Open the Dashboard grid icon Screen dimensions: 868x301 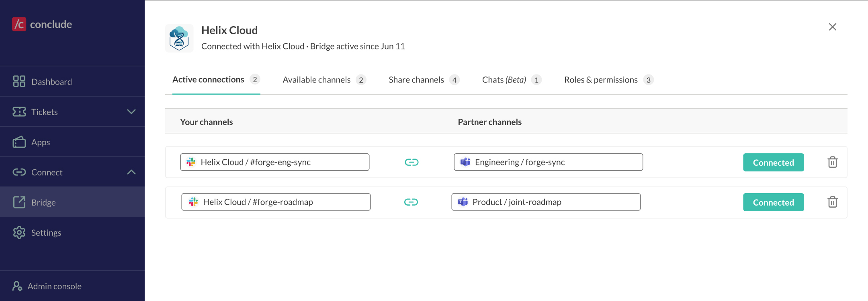(x=19, y=81)
